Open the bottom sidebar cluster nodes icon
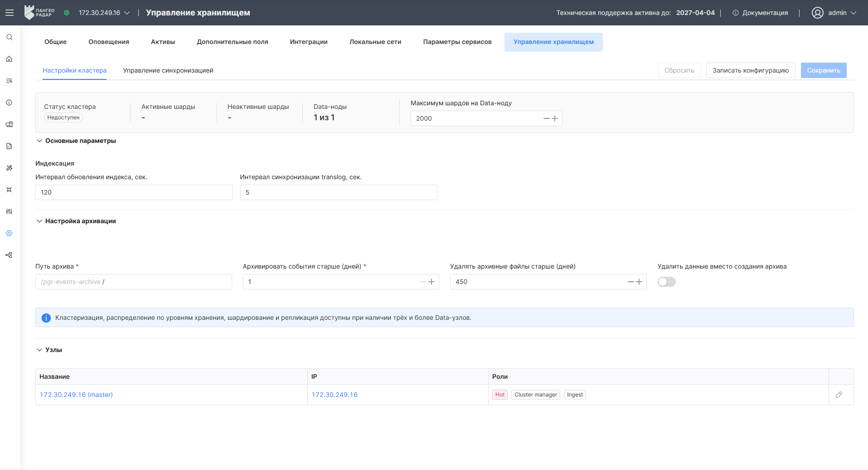 pos(9,255)
